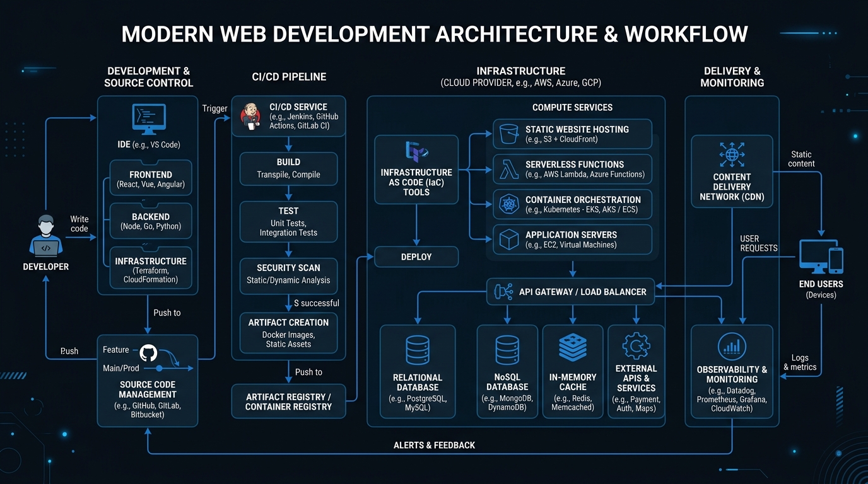Viewport: 868px width, 484px height.
Task: Click the DEPLOY box
Action: click(x=416, y=256)
